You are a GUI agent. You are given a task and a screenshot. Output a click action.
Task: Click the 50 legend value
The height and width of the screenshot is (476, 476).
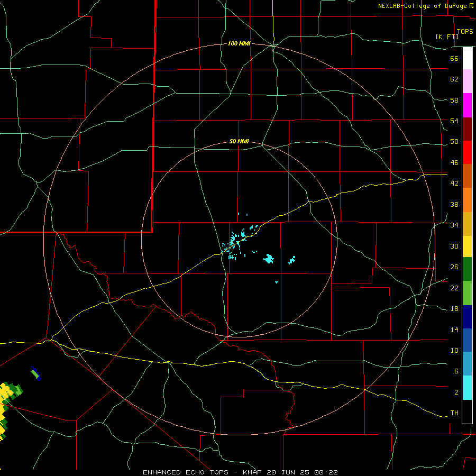[454, 142]
